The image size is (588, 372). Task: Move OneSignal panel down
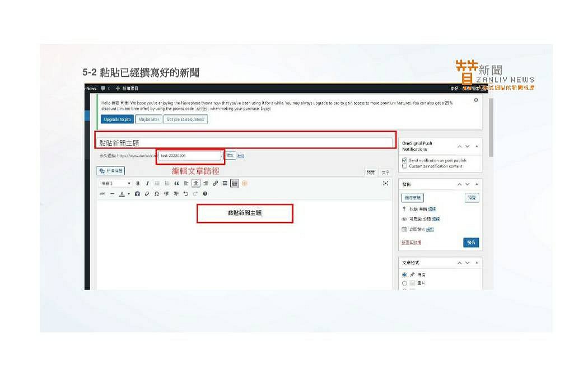pyautogui.click(x=467, y=146)
